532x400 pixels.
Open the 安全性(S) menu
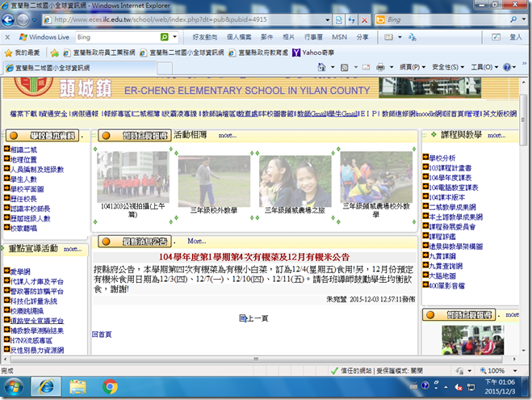coord(448,67)
